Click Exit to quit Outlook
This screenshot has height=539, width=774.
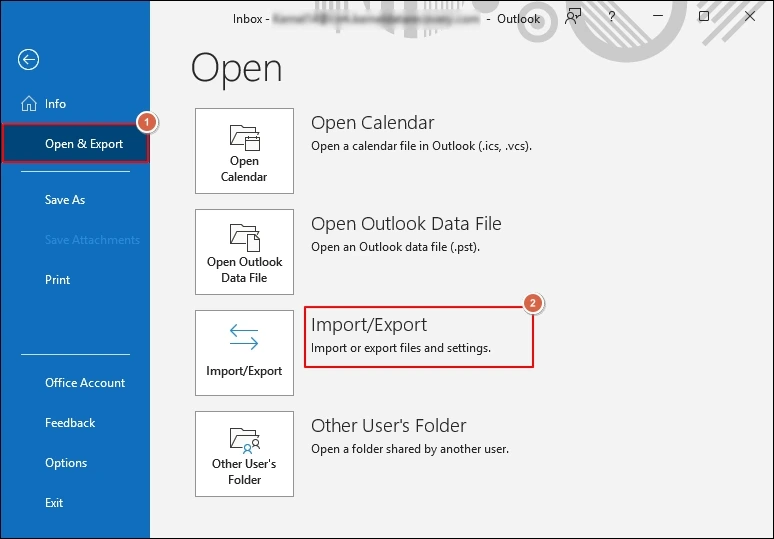(x=54, y=503)
